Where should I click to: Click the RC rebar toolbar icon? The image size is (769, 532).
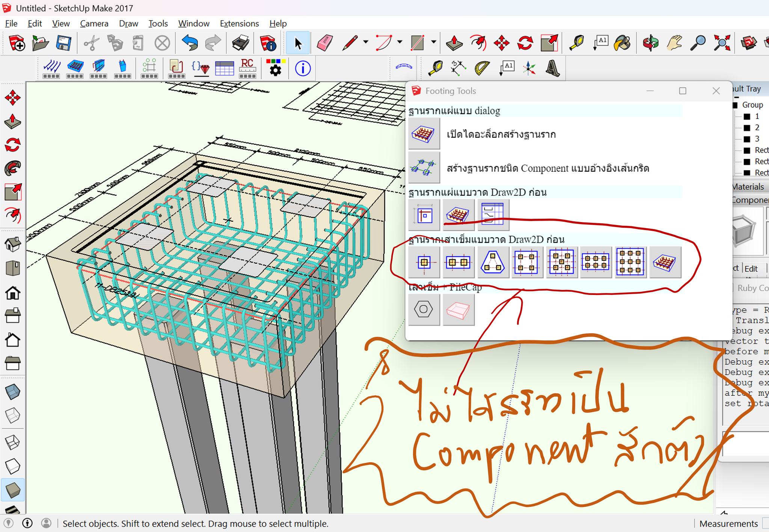(x=247, y=69)
